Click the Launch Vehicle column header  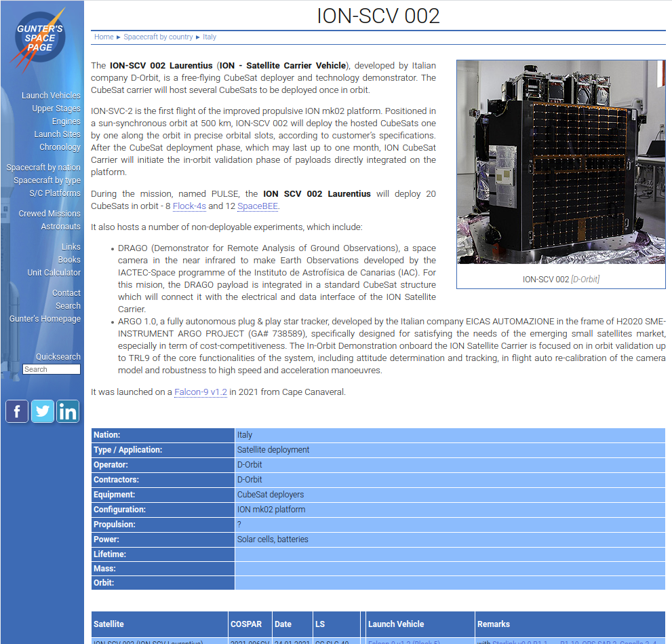click(x=420, y=624)
